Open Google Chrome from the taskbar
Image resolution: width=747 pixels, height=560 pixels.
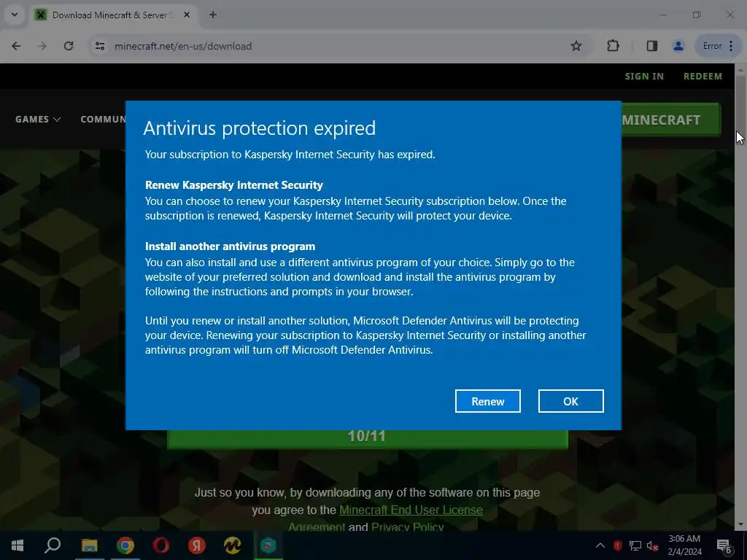pos(125,545)
